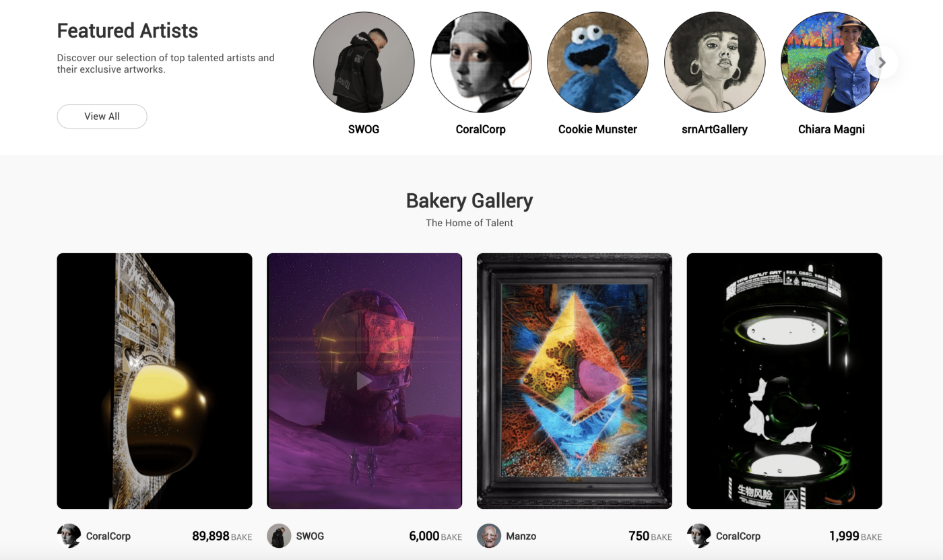Screen dimensions: 943x560
Task: Click the Manzo creator name link
Action: tap(521, 536)
